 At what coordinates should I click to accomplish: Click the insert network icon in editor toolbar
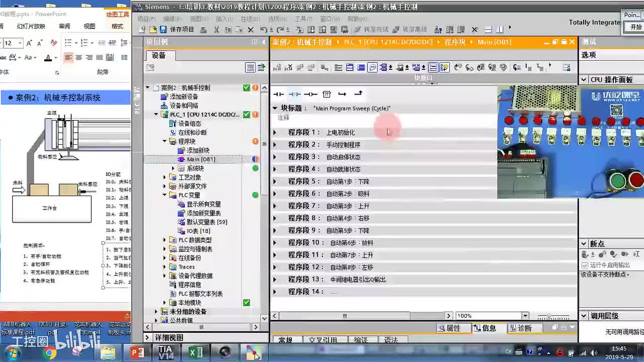click(278, 67)
